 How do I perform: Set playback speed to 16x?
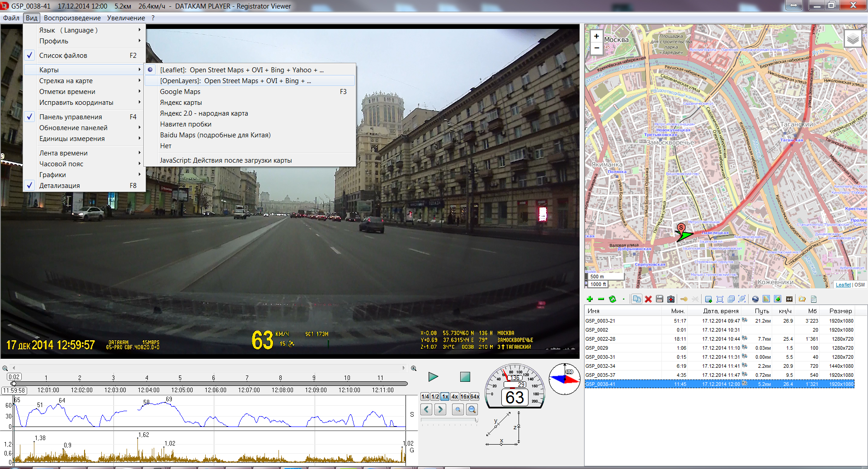[x=465, y=396]
